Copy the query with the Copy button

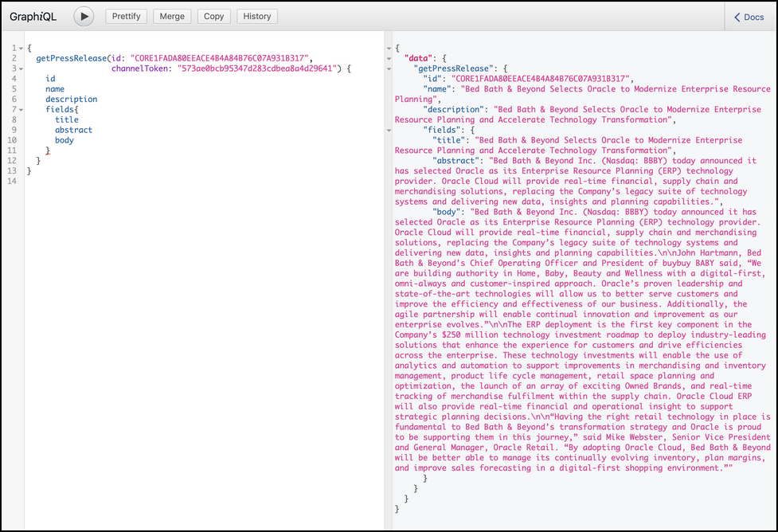point(214,17)
